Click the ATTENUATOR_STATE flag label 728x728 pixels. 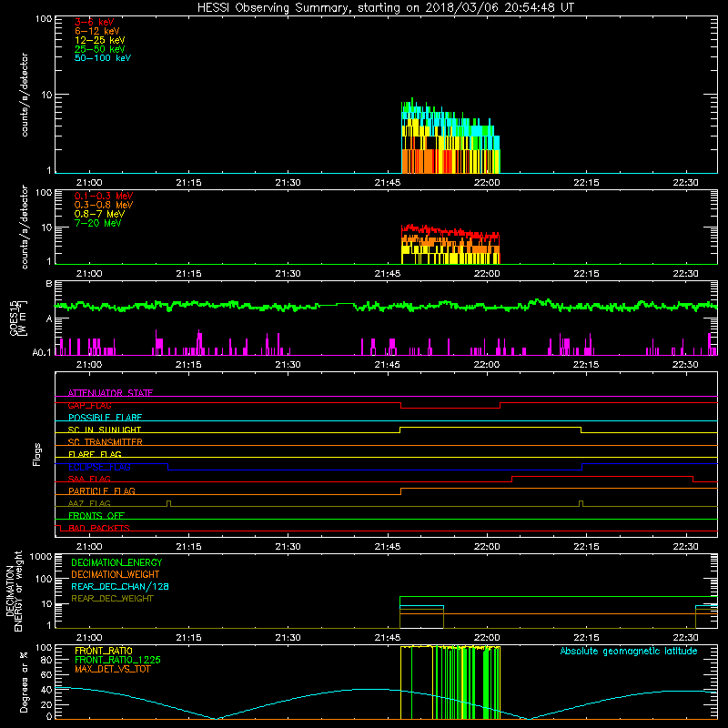(x=110, y=393)
